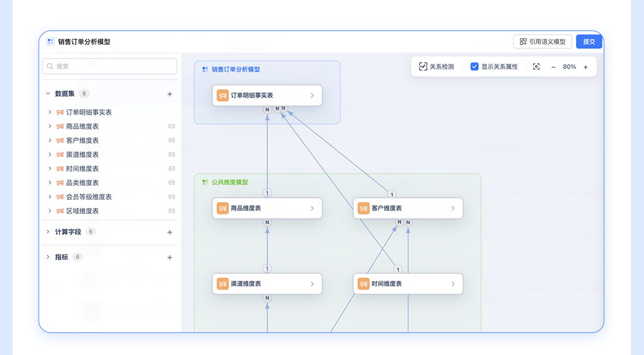Expand 区域维度表 tree row

[x=49, y=211]
